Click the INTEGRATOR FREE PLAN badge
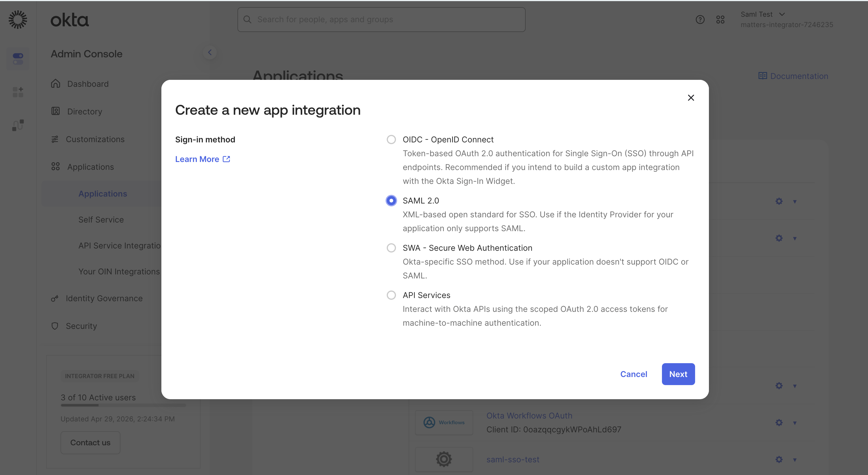This screenshot has height=475, width=868. point(100,376)
